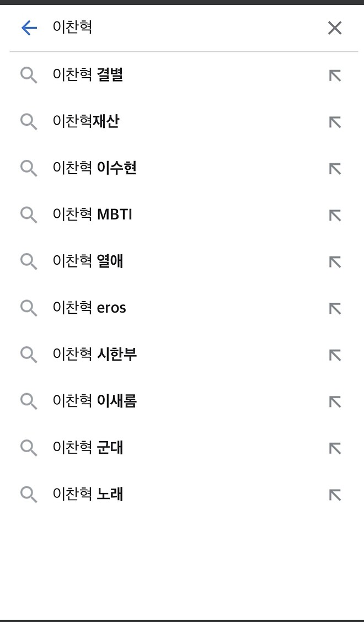Tap the insert arrow for 이찬혁 eros suggestion
Viewport: 364px width, 622px height.
(x=335, y=308)
